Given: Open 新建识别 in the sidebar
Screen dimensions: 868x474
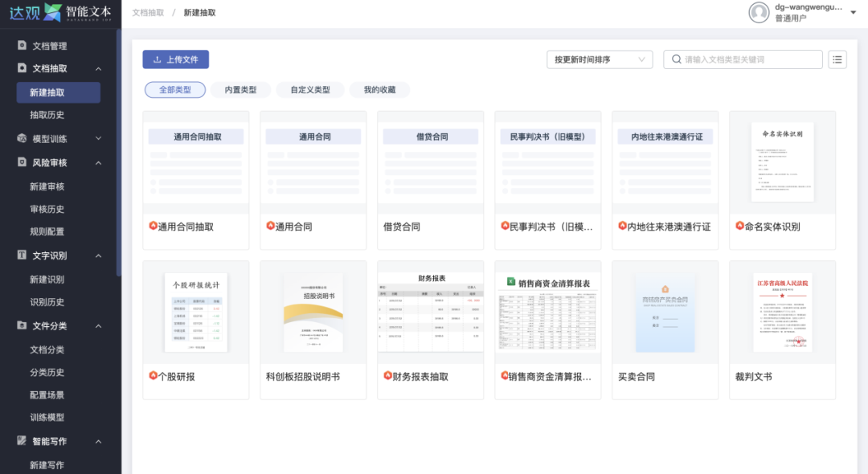Looking at the screenshot, I should coord(47,280).
